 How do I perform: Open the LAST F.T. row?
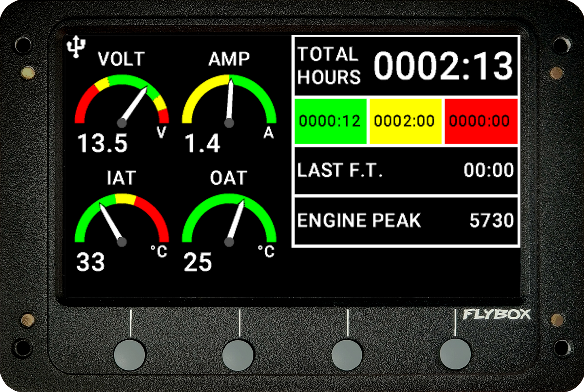click(x=405, y=171)
